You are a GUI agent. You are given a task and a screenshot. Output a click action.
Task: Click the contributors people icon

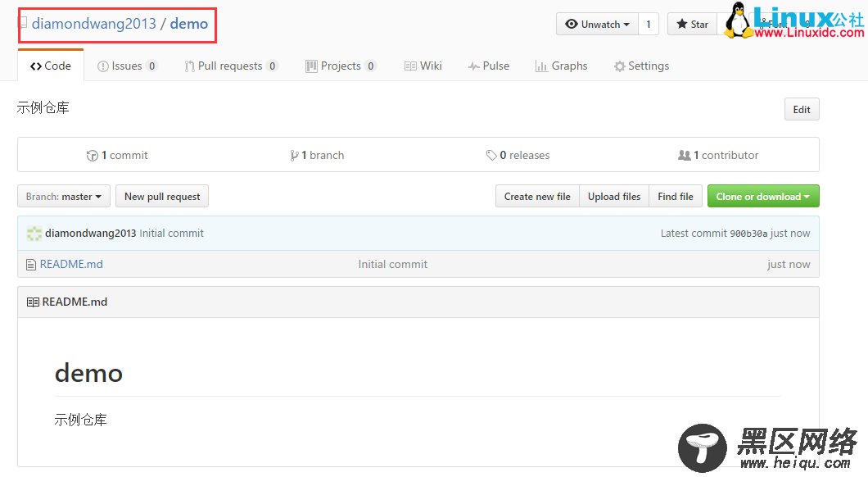pos(685,156)
